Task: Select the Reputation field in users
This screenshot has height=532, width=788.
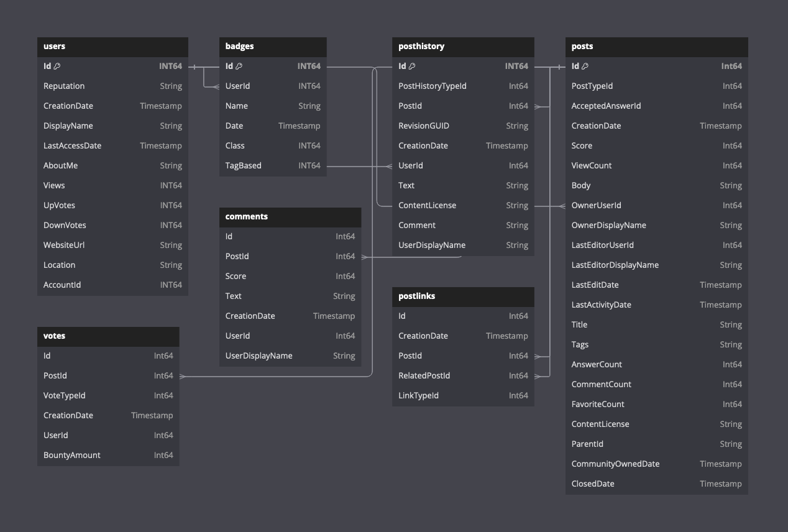Action: [112, 86]
